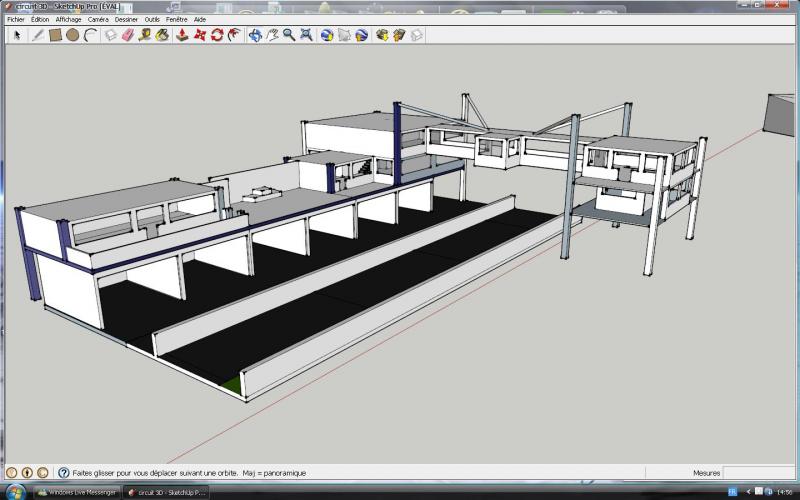
Task: Open the Fichier menu
Action: pyautogui.click(x=15, y=19)
